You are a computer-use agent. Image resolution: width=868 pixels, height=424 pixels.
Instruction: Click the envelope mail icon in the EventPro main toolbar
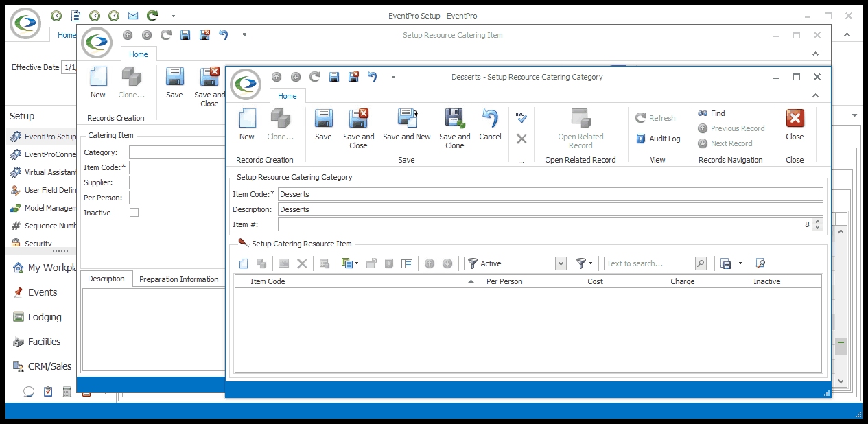click(133, 15)
